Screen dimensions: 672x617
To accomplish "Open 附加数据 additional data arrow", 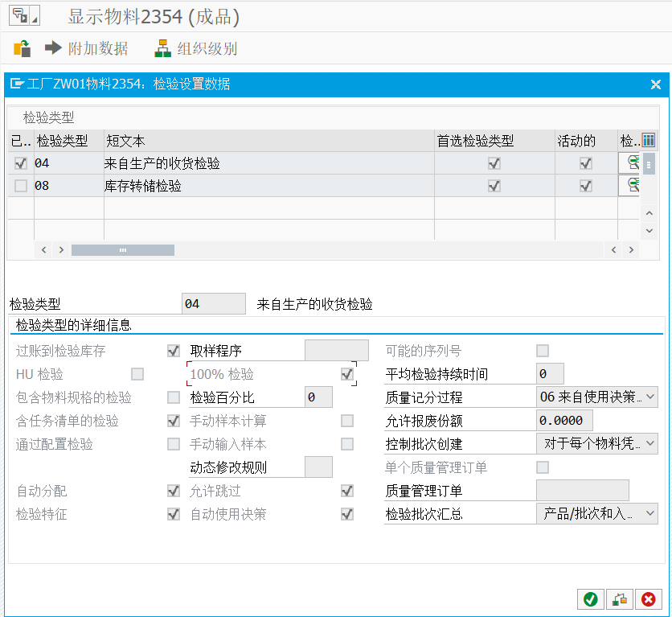I will [x=86, y=48].
